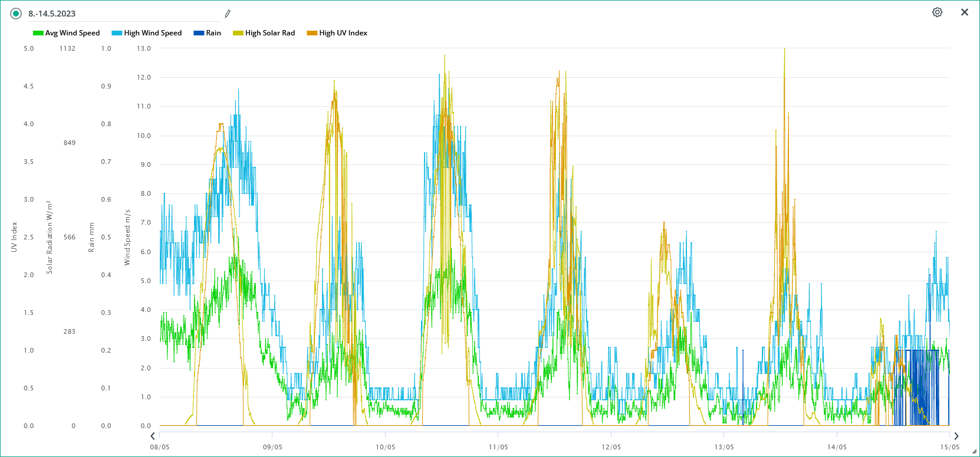
Task: Edit chart title with pencil icon
Action: 228,14
